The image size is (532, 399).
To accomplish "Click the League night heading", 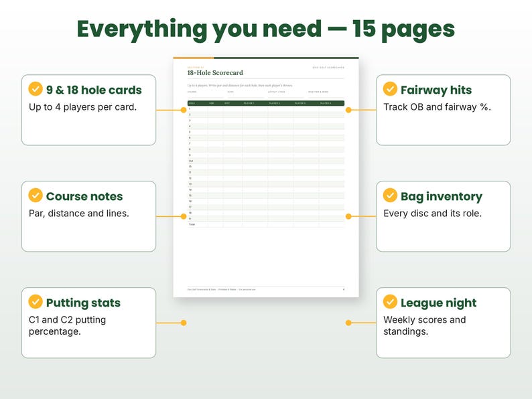I will (x=438, y=303).
